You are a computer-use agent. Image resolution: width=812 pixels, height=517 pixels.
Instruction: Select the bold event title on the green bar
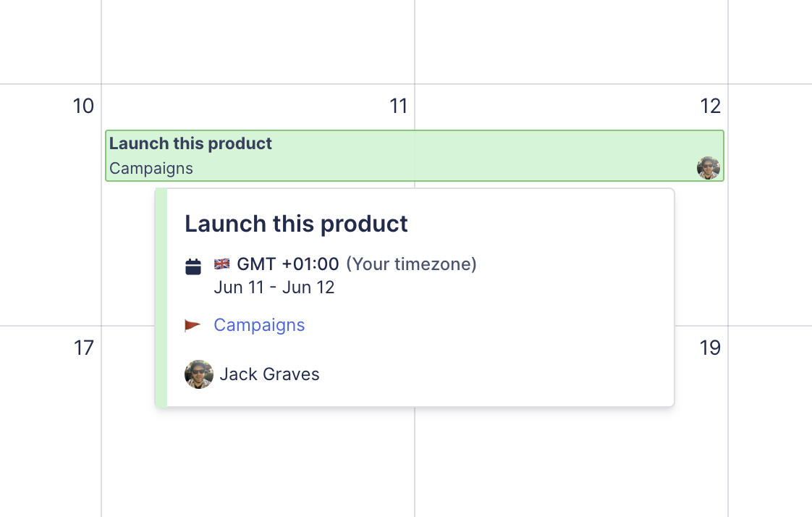pyautogui.click(x=190, y=143)
